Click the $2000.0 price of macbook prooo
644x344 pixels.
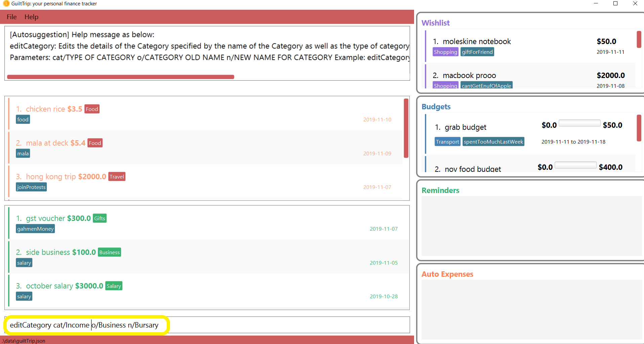[x=611, y=75]
